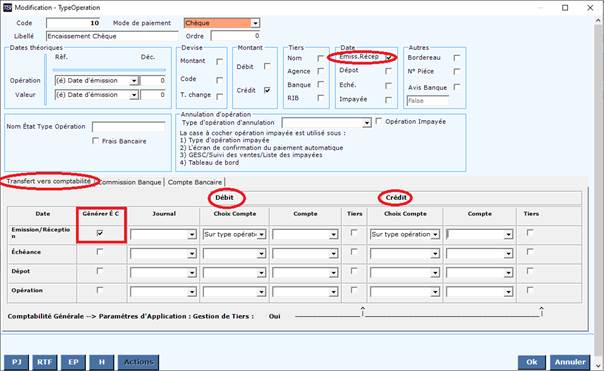Enable Frais Bancaire checkbox
This screenshot has height=371, width=604.
pyautogui.click(x=96, y=141)
